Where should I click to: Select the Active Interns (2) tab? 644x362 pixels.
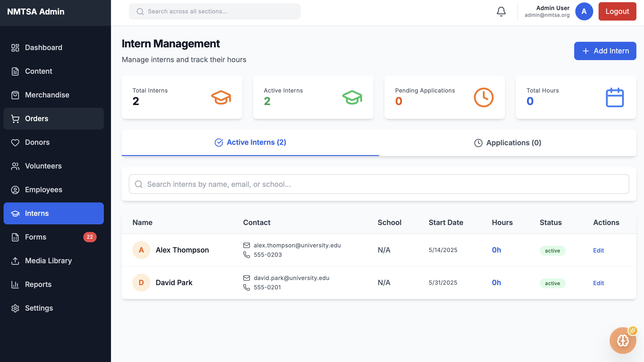coord(250,142)
